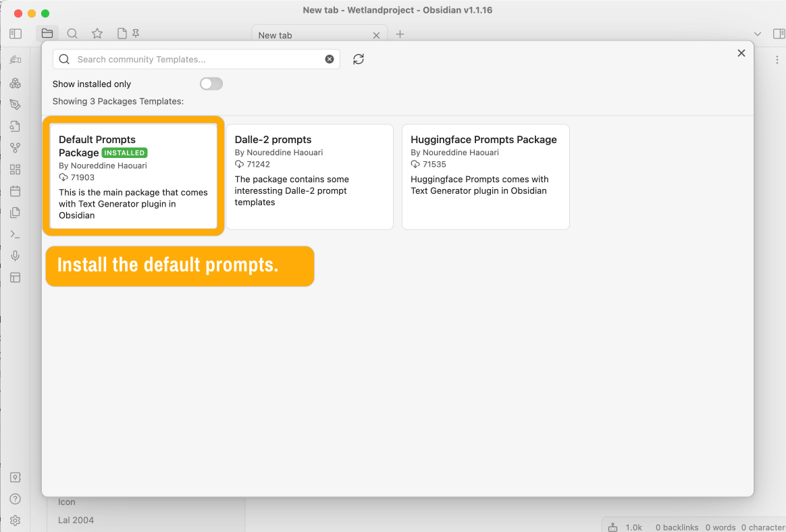Open the vault switcher icon

click(15, 477)
